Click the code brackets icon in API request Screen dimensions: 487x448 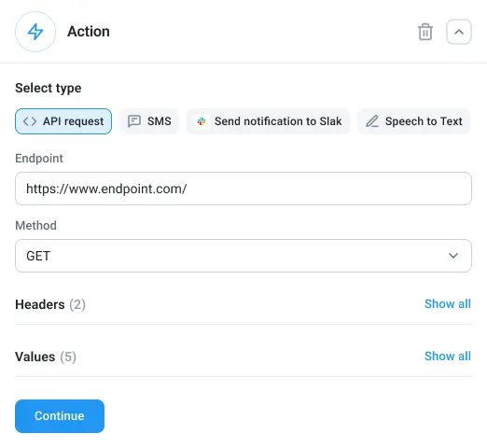point(30,121)
